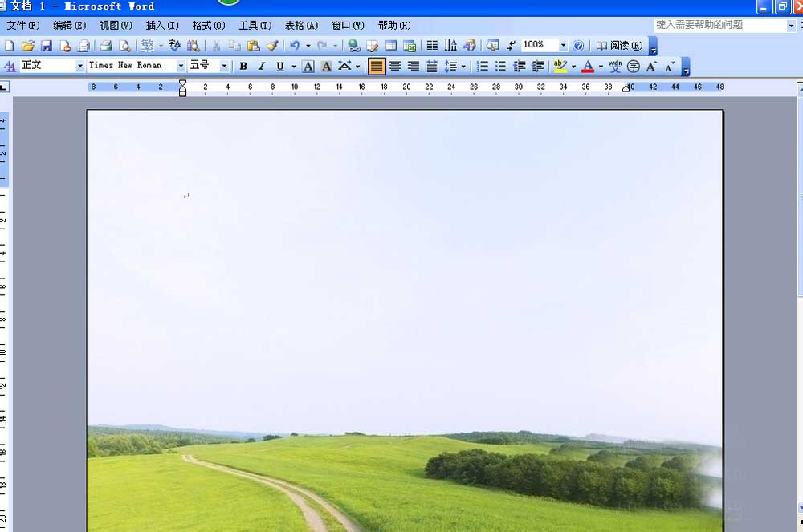Select the Format Painter brush

[271, 46]
